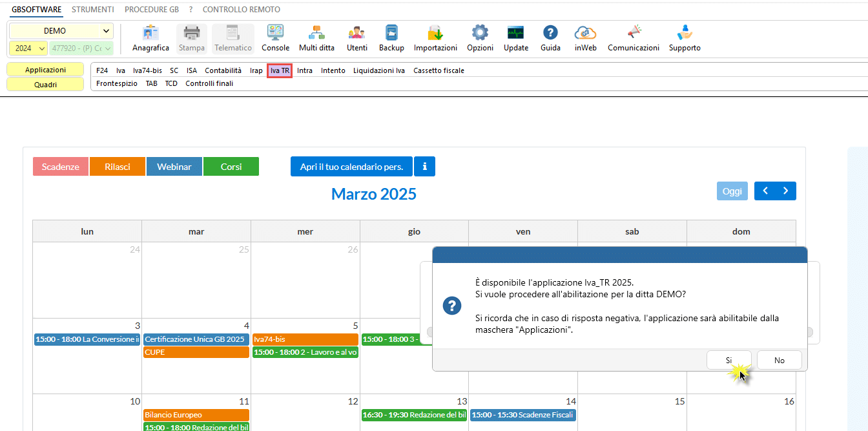Open Opzioni gear settings

pos(480,39)
